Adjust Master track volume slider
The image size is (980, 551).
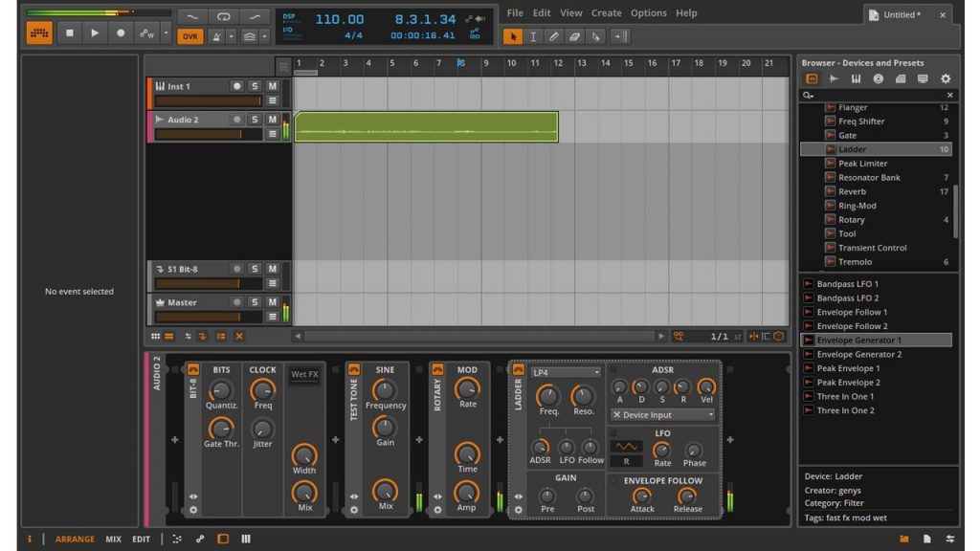pyautogui.click(x=208, y=317)
